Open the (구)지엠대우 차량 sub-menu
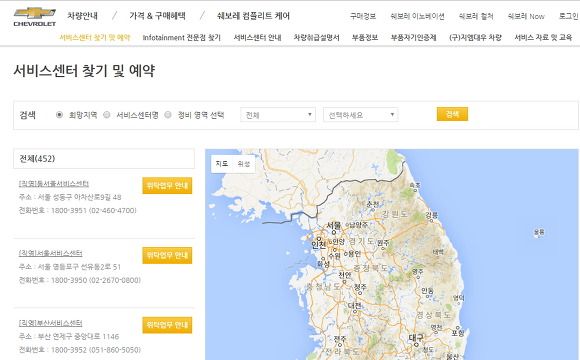 [x=475, y=37]
